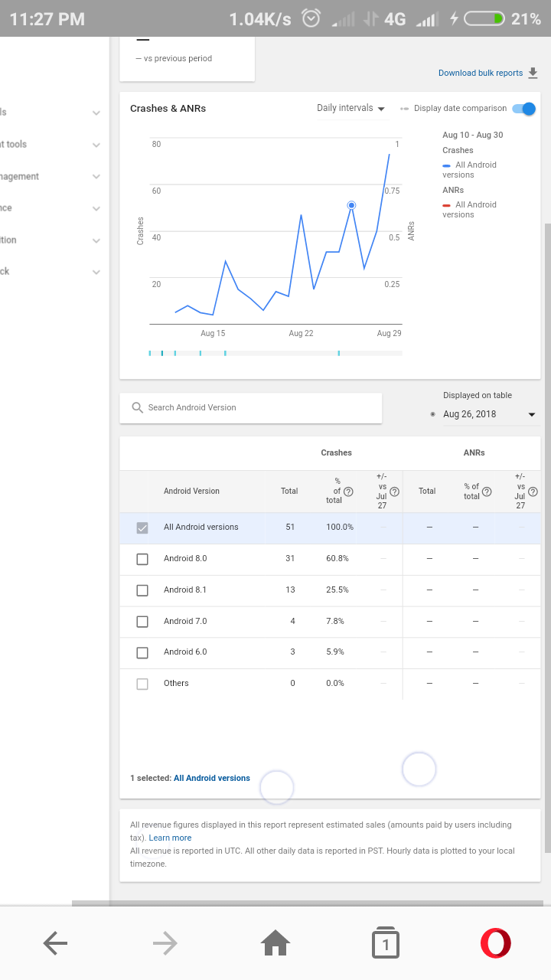Check the Android 8.0 checkbox
The width and height of the screenshot is (551, 980).
point(142,559)
